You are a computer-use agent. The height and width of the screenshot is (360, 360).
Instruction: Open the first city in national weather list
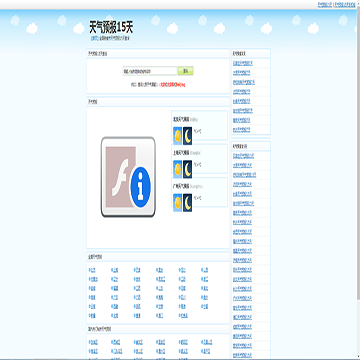coord(92,270)
